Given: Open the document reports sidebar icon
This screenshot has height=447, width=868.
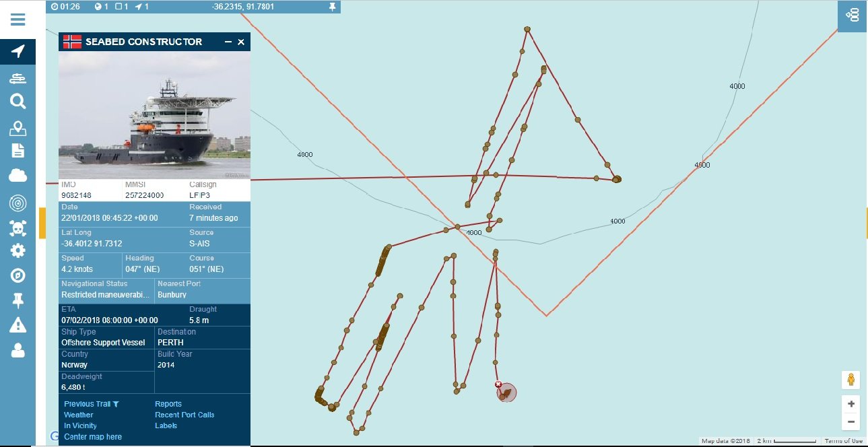Looking at the screenshot, I should click(x=18, y=150).
